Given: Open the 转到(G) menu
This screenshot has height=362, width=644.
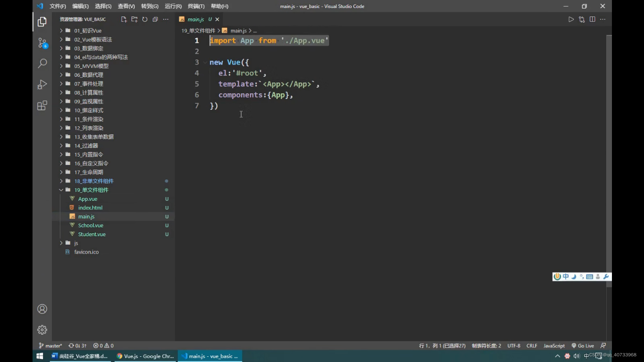Looking at the screenshot, I should pos(149,6).
